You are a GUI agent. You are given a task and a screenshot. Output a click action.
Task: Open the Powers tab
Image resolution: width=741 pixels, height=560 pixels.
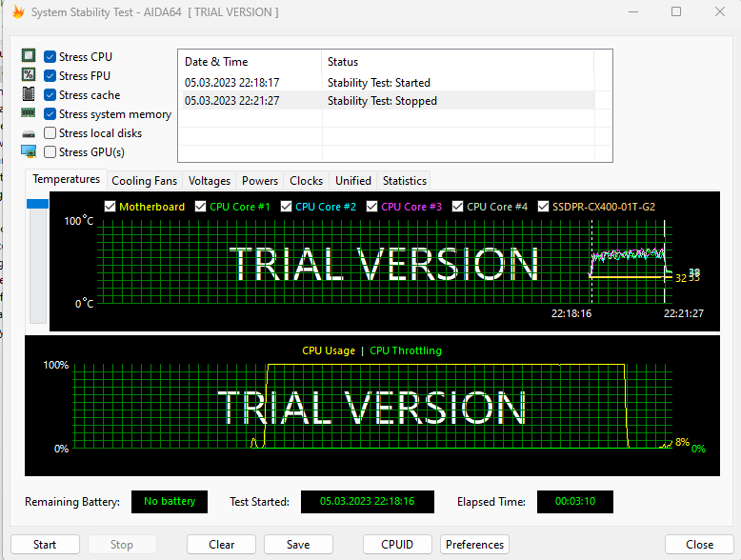coord(260,181)
